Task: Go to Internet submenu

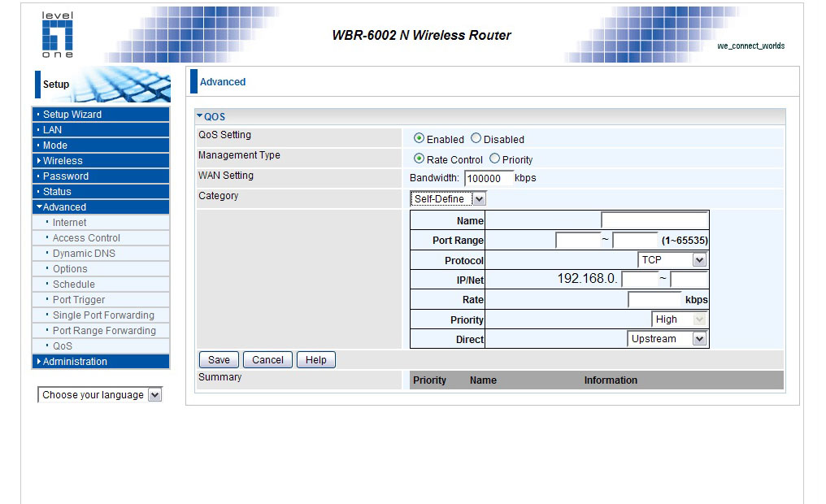Action: [x=101, y=222]
